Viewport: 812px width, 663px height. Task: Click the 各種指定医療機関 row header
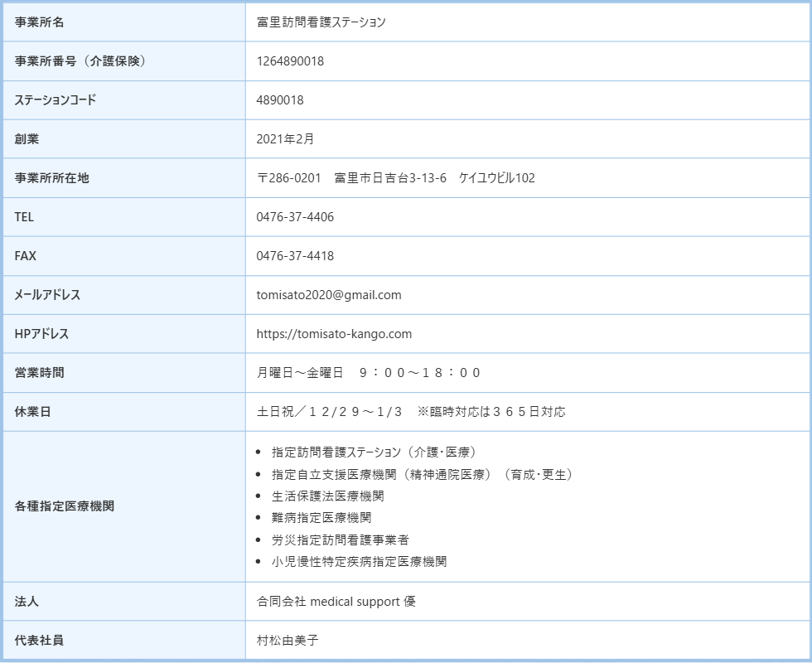point(65,506)
